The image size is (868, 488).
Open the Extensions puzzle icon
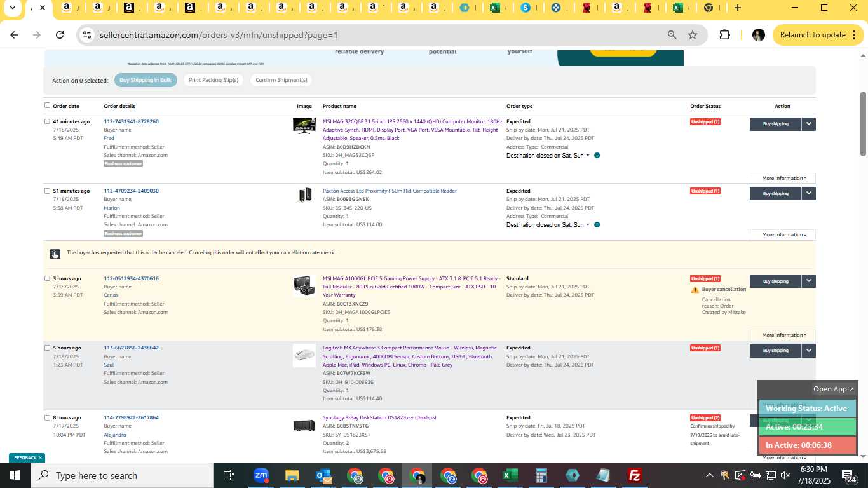click(x=724, y=35)
